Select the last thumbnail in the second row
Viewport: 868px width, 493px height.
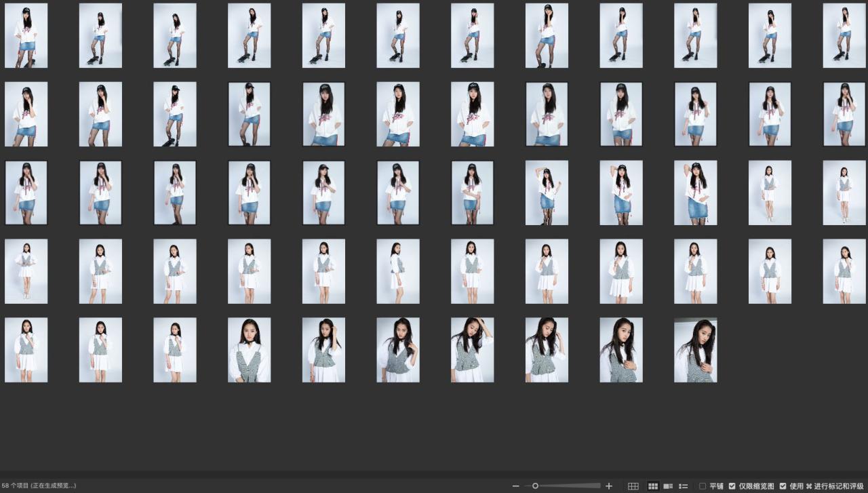point(844,114)
